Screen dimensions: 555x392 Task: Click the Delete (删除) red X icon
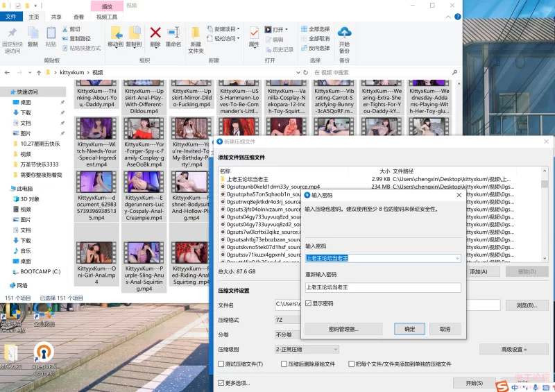tap(155, 35)
